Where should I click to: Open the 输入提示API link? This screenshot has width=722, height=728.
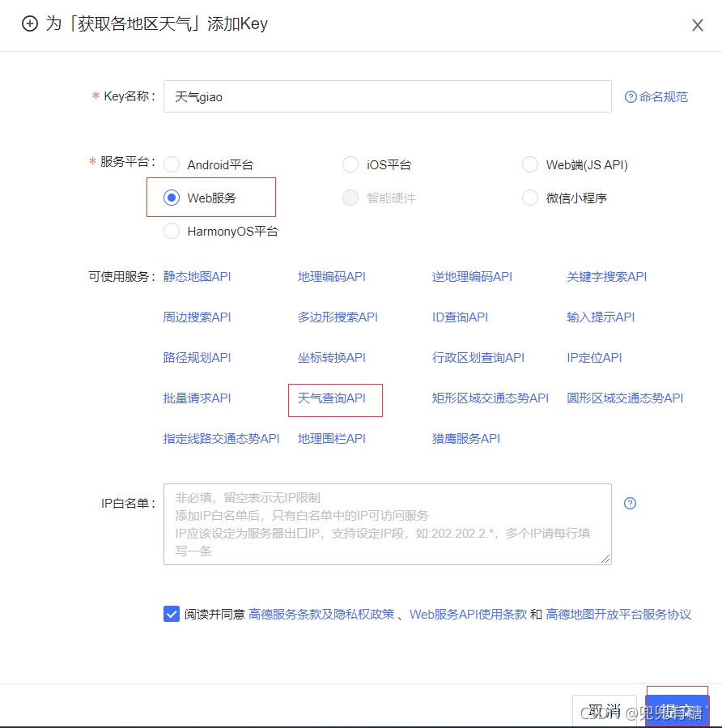pos(601,317)
